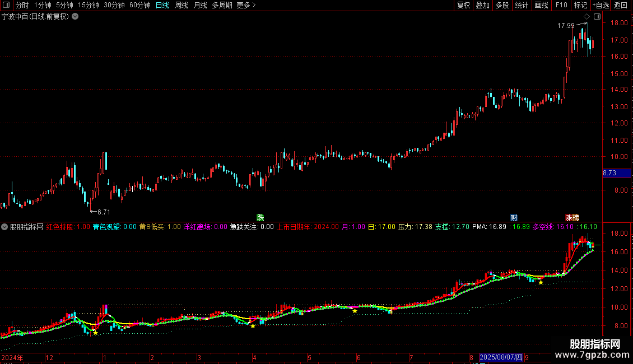Open the 多股 multi-stock view

(x=502, y=5)
